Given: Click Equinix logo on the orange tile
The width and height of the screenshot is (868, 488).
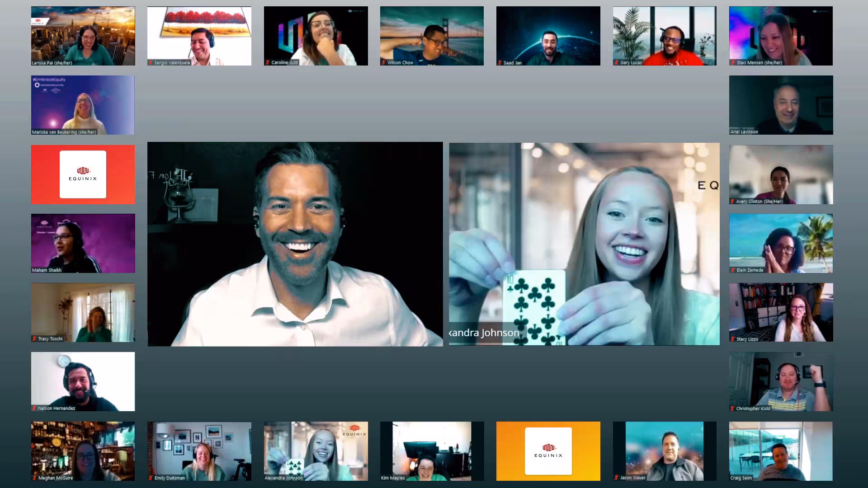Looking at the screenshot, I should tap(548, 451).
